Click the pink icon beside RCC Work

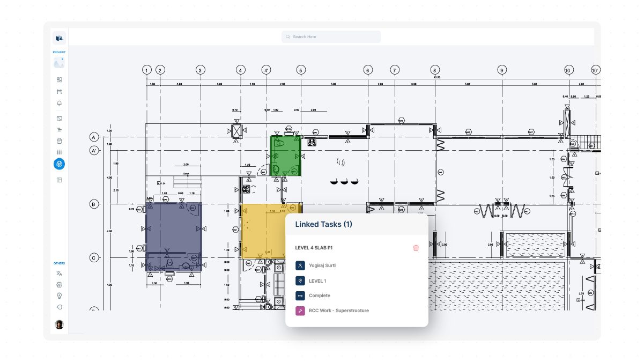click(x=300, y=310)
